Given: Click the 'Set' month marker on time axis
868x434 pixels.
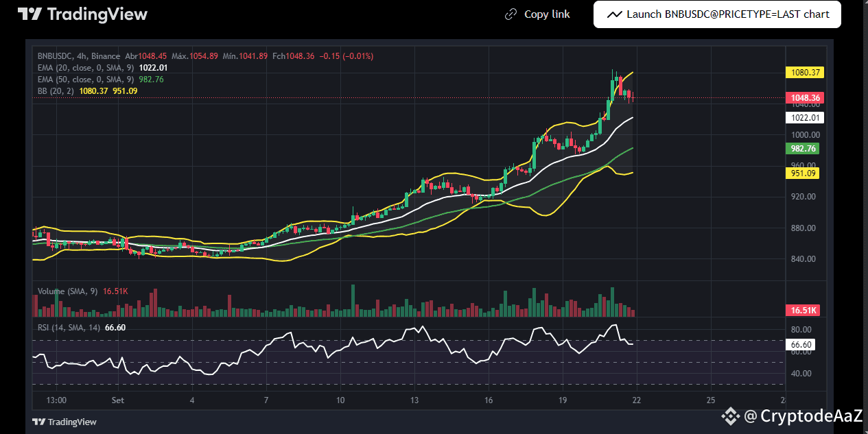Looking at the screenshot, I should coord(117,400).
